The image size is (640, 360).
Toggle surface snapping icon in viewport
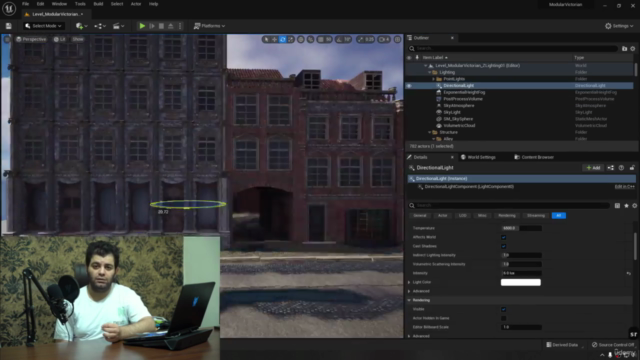point(311,39)
